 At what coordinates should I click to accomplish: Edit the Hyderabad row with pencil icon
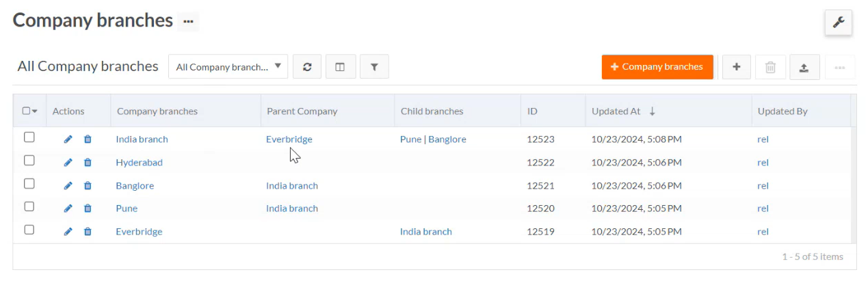[68, 163]
